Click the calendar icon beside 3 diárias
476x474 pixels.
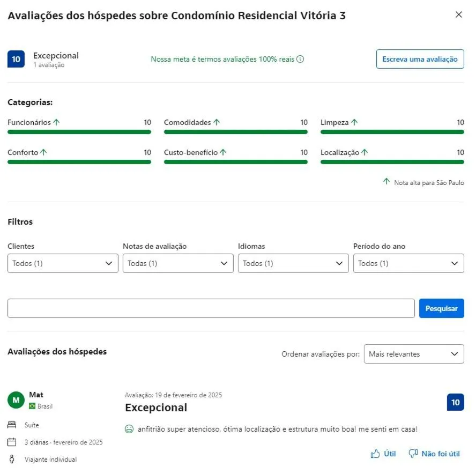click(x=12, y=442)
